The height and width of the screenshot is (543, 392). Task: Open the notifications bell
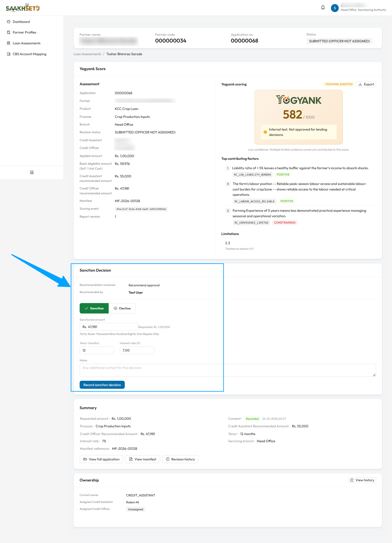pyautogui.click(x=323, y=8)
